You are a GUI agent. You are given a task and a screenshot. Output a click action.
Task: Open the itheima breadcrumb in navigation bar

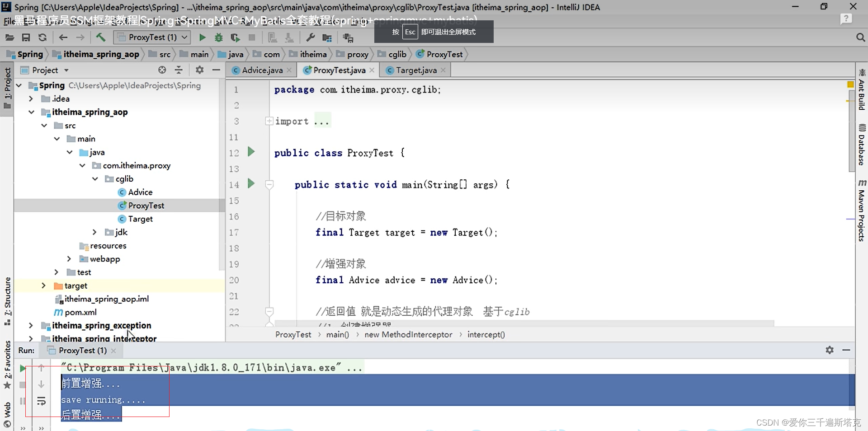pos(308,54)
